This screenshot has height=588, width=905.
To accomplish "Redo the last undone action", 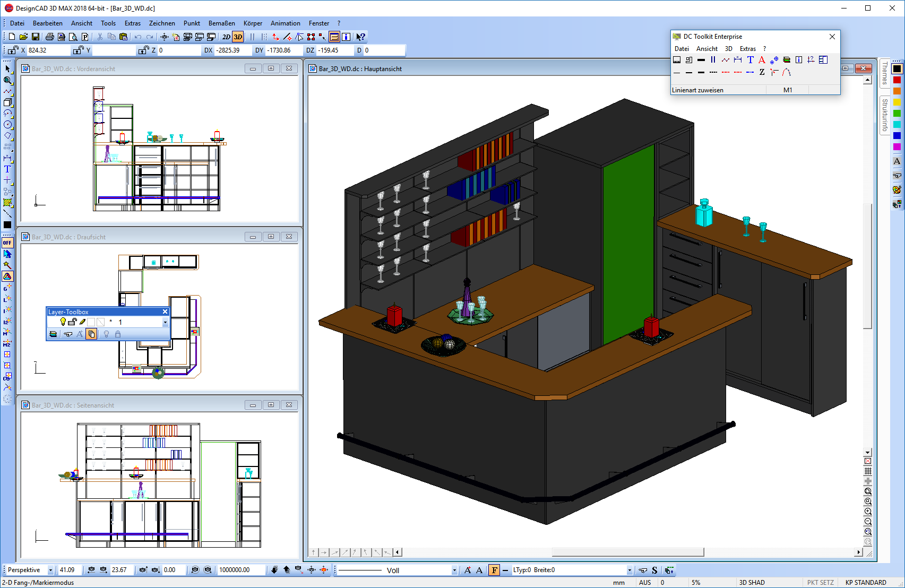I will point(150,37).
